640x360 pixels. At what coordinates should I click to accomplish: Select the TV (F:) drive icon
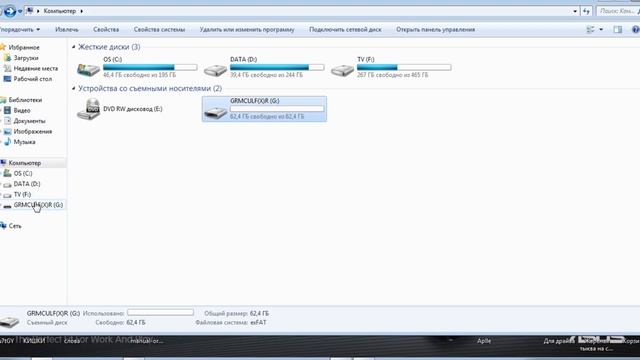[x=342, y=70]
